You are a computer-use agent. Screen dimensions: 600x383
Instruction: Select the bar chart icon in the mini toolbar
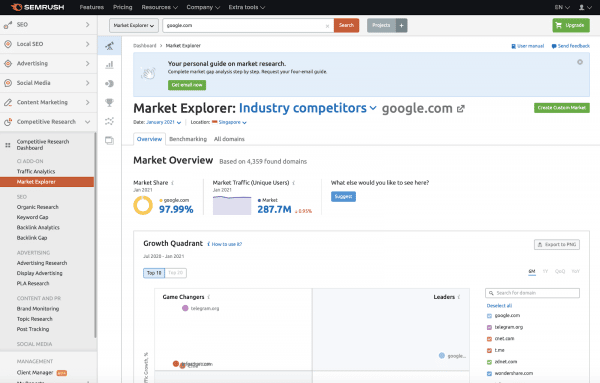click(x=109, y=65)
